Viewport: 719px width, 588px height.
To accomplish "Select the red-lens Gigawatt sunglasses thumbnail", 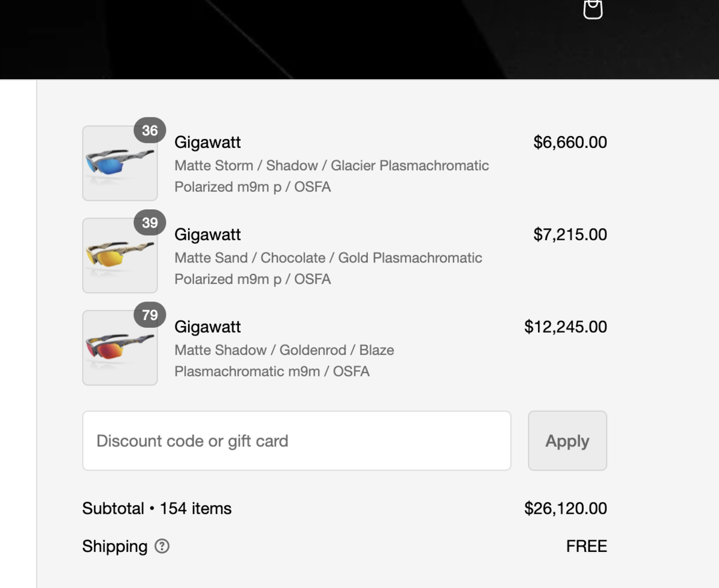I will click(120, 348).
